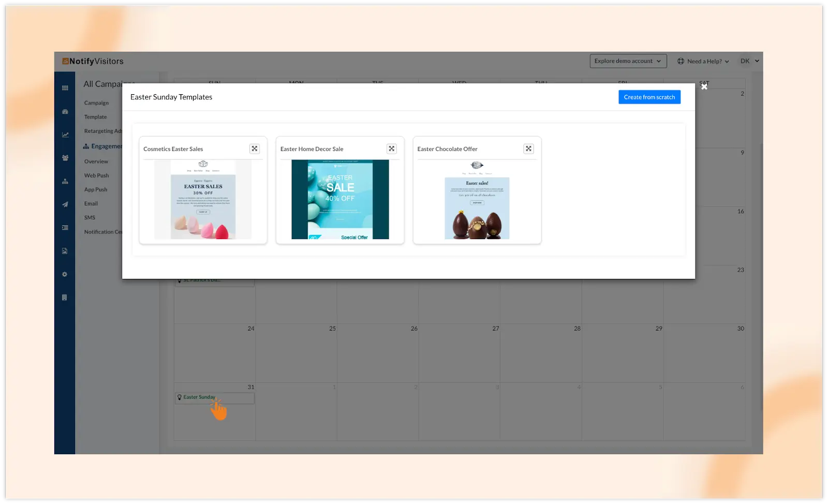The image size is (828, 504).
Task: Open the users group sidebar icon
Action: (65, 158)
